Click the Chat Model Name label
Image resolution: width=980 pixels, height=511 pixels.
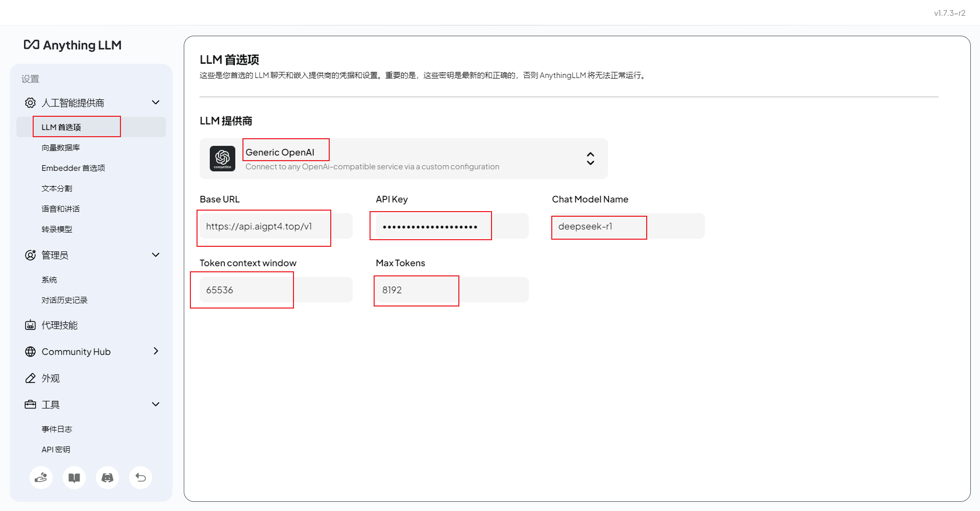(x=590, y=199)
